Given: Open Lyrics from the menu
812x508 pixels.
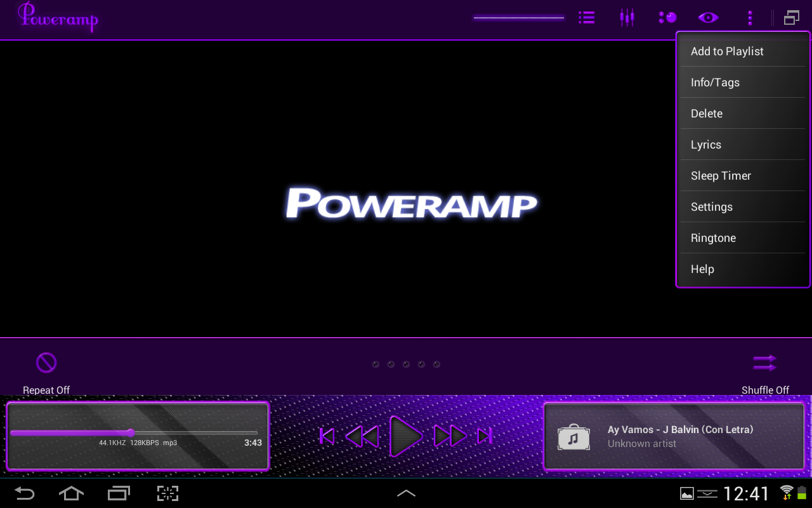Looking at the screenshot, I should tap(742, 145).
